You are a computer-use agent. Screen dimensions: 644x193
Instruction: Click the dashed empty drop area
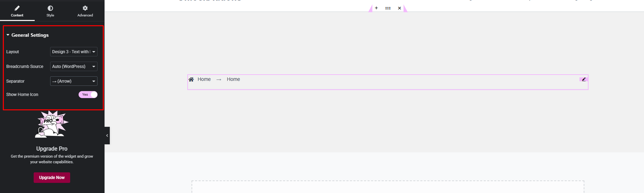pos(388,187)
